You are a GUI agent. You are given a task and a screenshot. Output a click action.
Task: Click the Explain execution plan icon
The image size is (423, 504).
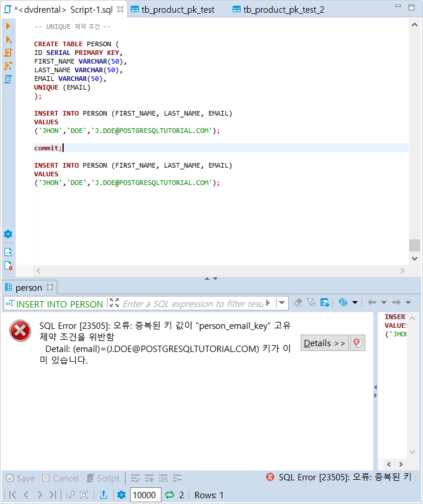coord(8,79)
